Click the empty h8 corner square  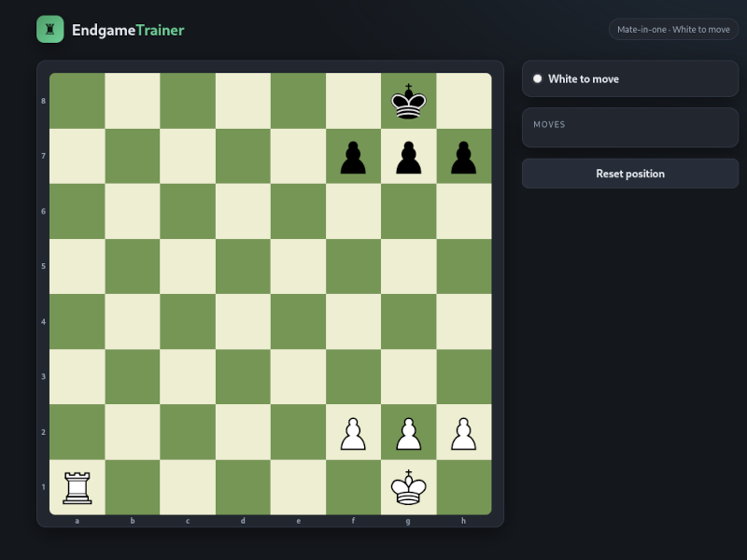click(x=464, y=101)
